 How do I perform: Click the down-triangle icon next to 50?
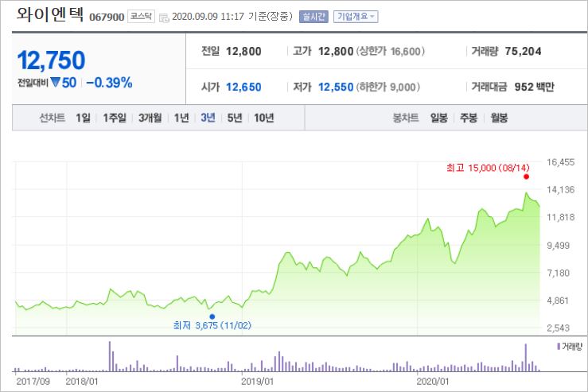56,82
